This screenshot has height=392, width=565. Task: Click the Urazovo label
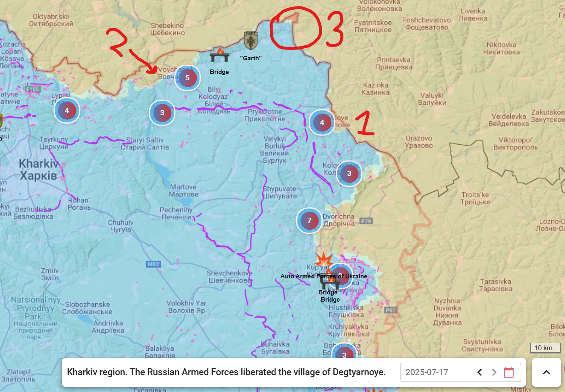click(419, 142)
